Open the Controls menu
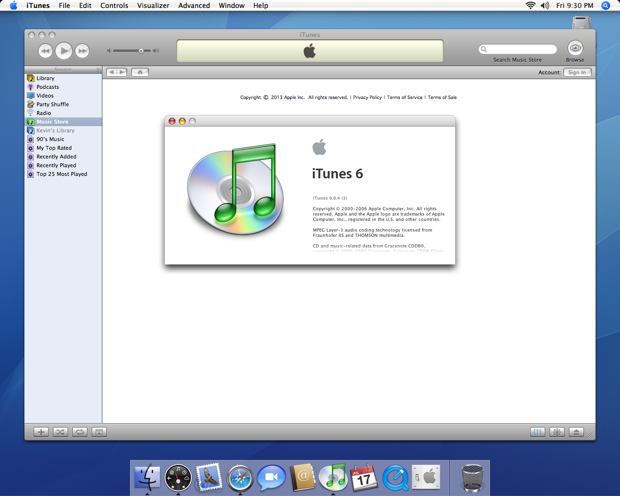Screen dimensions: 620x496 pos(114,6)
